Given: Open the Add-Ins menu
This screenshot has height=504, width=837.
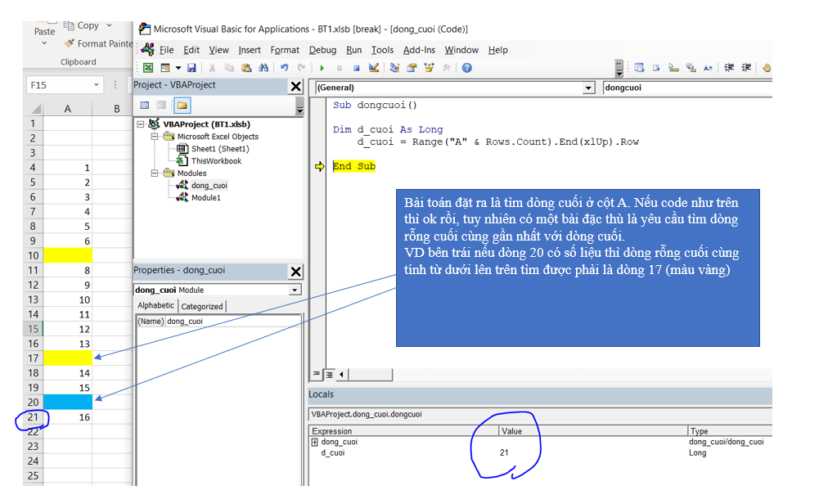Looking at the screenshot, I should (x=419, y=50).
